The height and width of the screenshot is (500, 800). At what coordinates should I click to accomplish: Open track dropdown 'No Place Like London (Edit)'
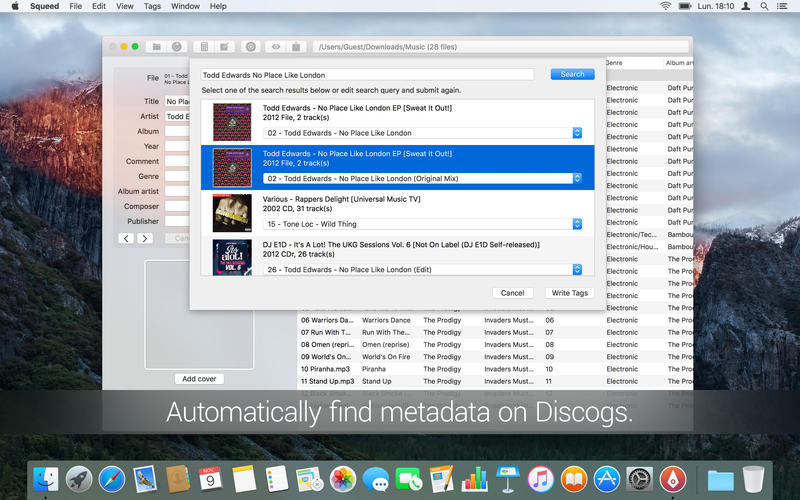point(422,269)
